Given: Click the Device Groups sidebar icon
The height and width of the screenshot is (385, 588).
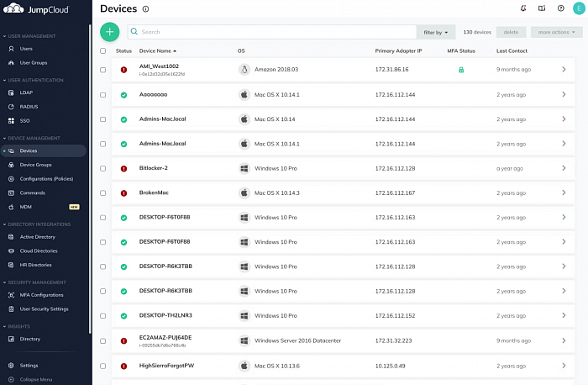Looking at the screenshot, I should click(11, 165).
